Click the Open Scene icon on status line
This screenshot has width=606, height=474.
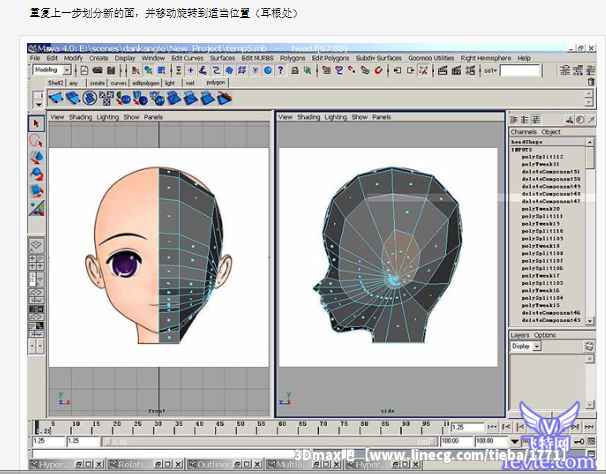click(97, 70)
